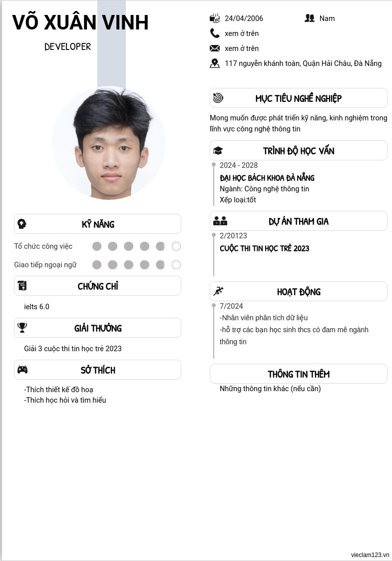Select the first filled dot of Tổ chức công việc

point(97,246)
